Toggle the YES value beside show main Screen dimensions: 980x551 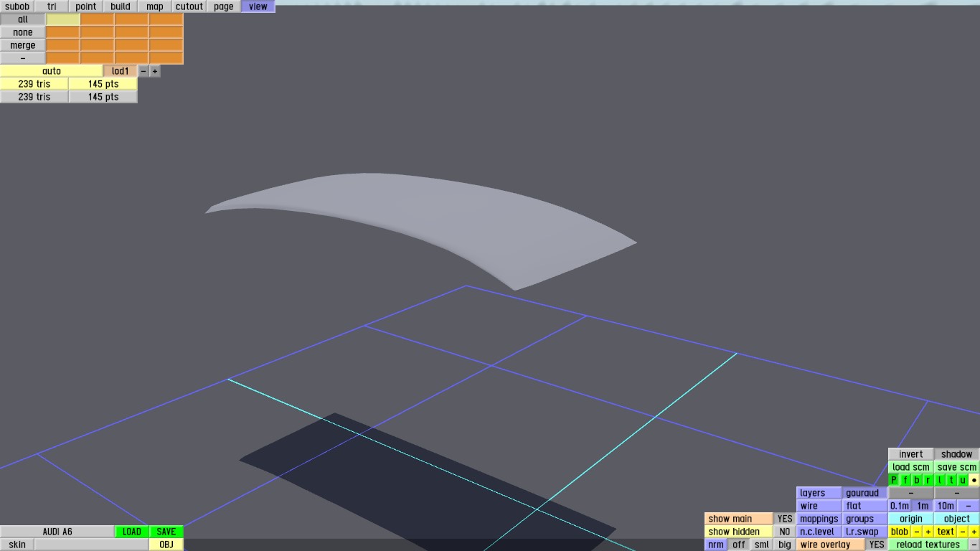[x=785, y=519]
